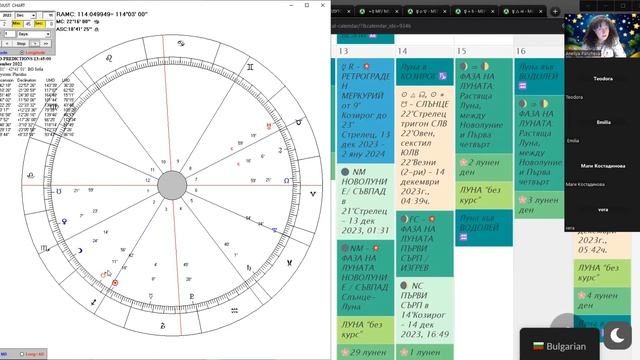Open 'Луна без курс' event on day 15
640x360 pixels.
(x=484, y=195)
